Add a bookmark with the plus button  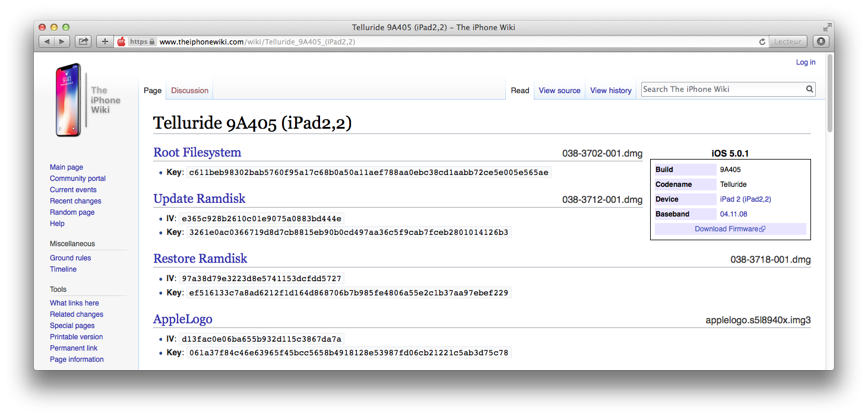point(104,42)
